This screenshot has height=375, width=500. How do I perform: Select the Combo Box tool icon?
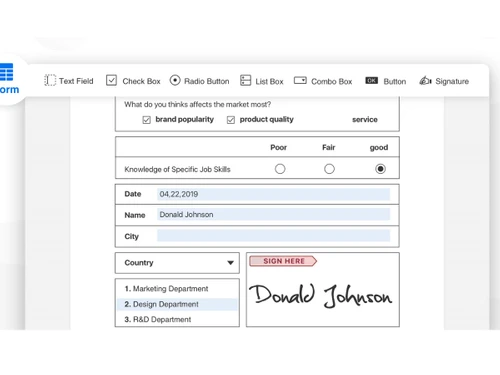[300, 80]
